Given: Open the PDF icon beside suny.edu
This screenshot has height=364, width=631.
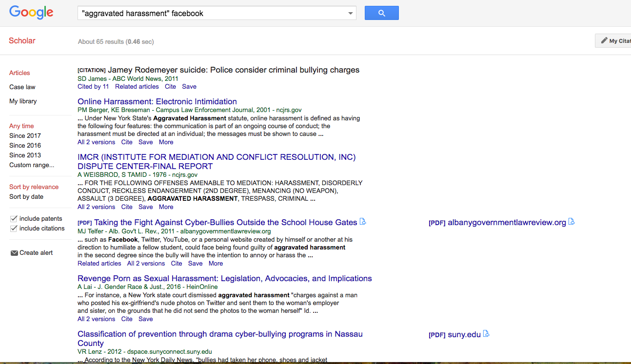Looking at the screenshot, I should click(486, 334).
